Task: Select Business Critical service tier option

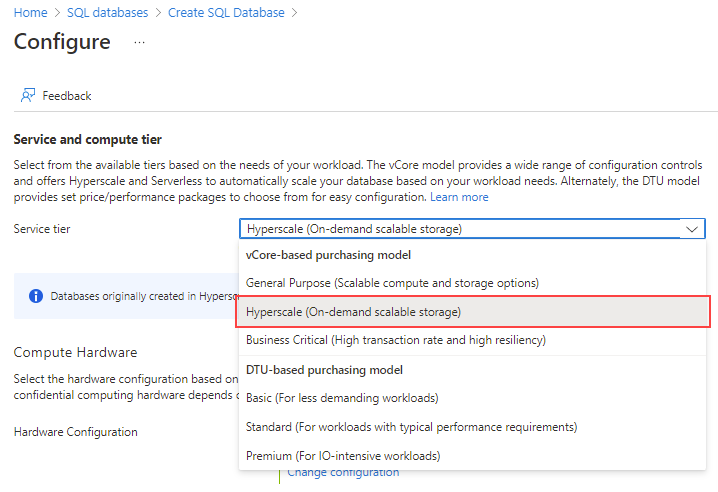Action: coord(395,340)
